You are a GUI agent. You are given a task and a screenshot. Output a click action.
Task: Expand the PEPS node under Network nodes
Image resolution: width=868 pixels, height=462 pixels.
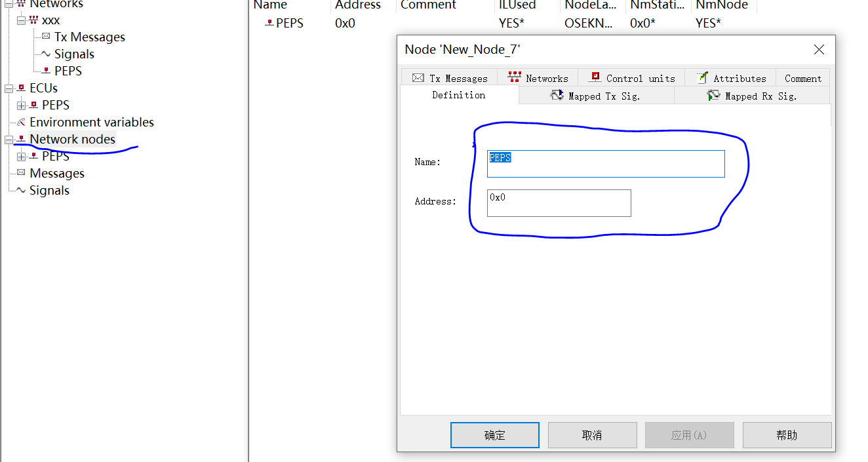(x=20, y=156)
